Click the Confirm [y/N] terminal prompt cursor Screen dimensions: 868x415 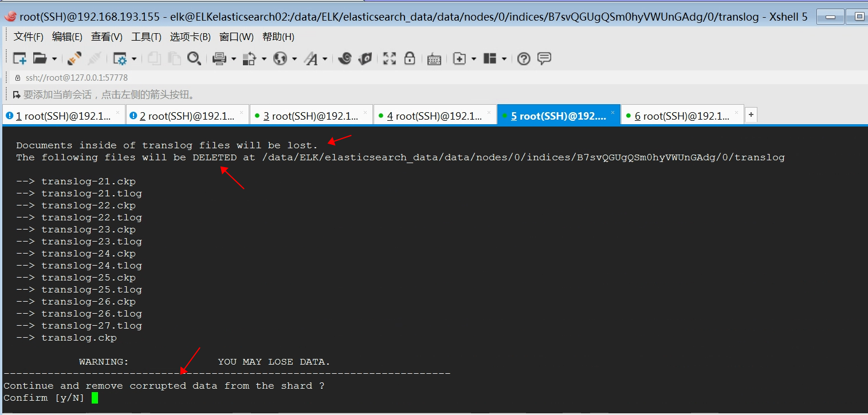point(95,398)
